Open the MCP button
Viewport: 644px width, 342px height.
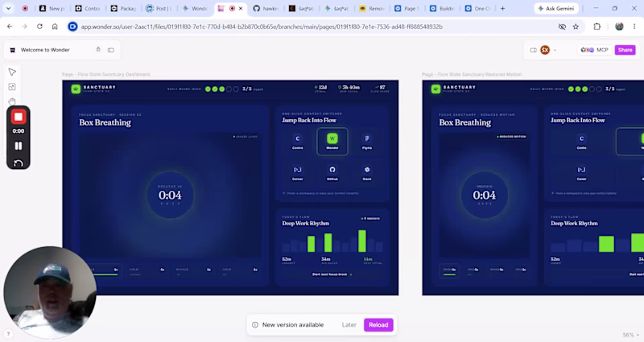(x=594, y=50)
